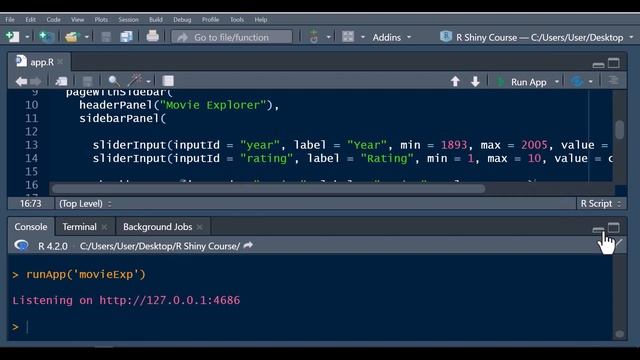Image resolution: width=640 pixels, height=360 pixels.
Task: Click the R version logo in console
Action: pyautogui.click(x=21, y=245)
